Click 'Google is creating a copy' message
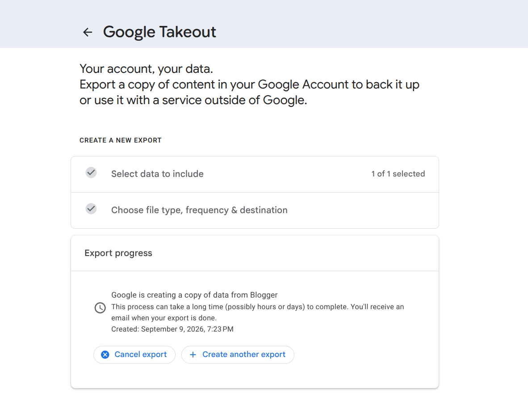Viewport: 528px width, 420px height. pyautogui.click(x=194, y=295)
